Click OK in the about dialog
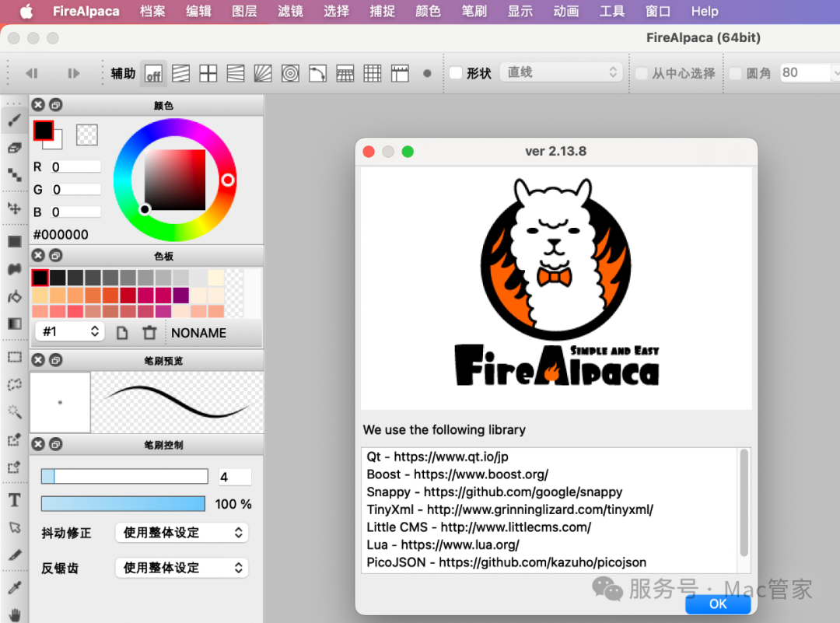840x623 pixels. (x=718, y=604)
